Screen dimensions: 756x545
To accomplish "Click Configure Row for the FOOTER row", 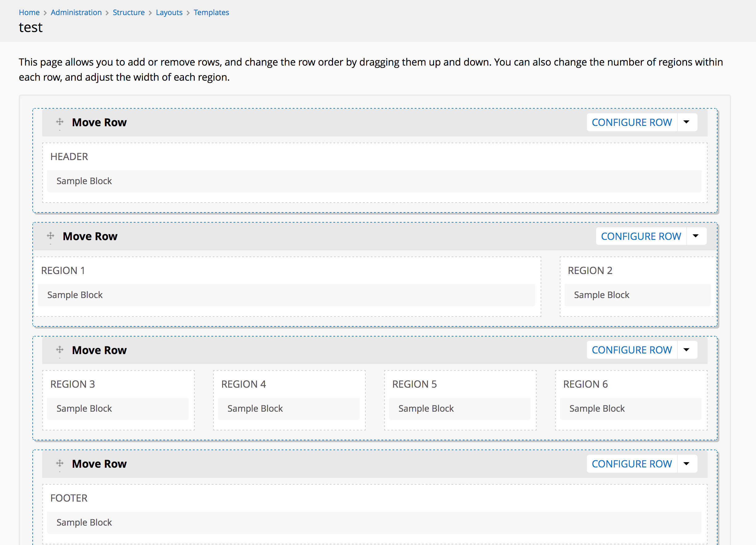I will 632,463.
